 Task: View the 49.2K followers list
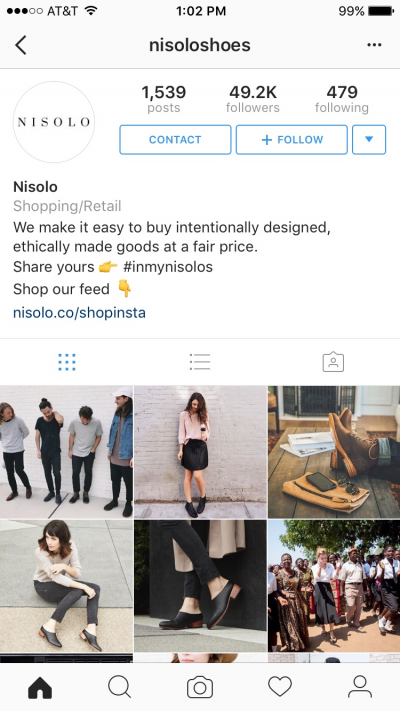pyautogui.click(x=253, y=99)
